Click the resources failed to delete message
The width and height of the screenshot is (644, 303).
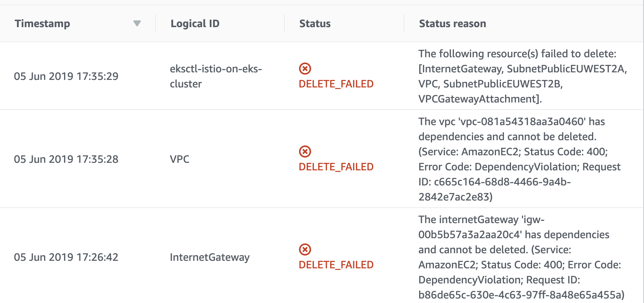click(x=523, y=76)
